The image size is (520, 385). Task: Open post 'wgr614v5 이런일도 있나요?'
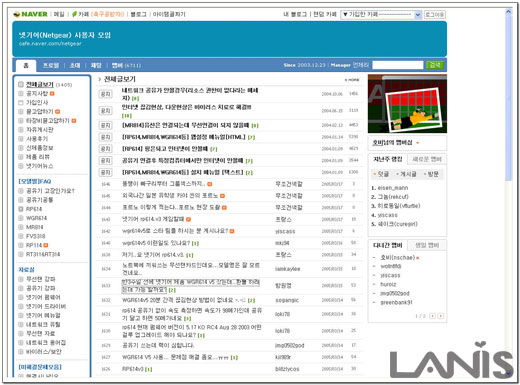click(156, 243)
